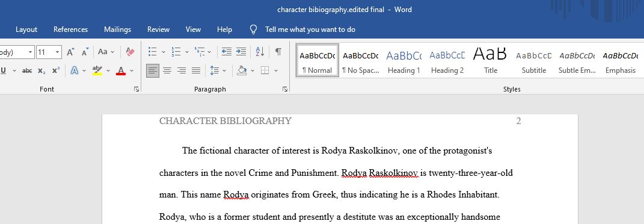The image size is (644, 224).
Task: Sort selected text alphabetically
Action: [260, 52]
